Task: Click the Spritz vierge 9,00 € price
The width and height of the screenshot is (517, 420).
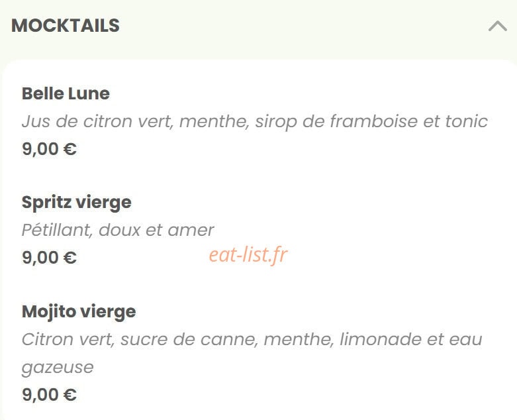Action: pyautogui.click(x=49, y=257)
